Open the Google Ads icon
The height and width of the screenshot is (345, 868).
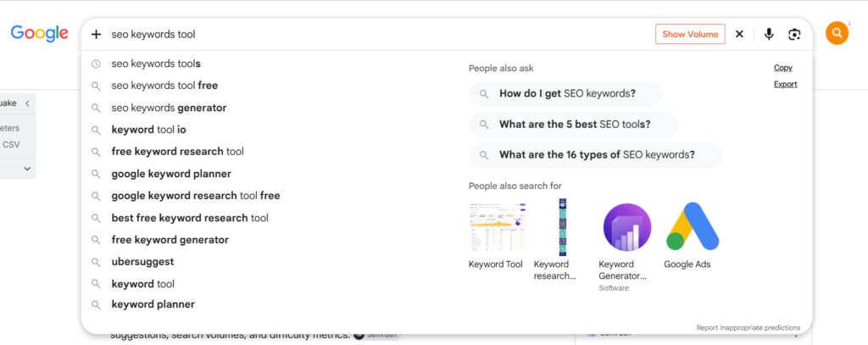click(693, 227)
